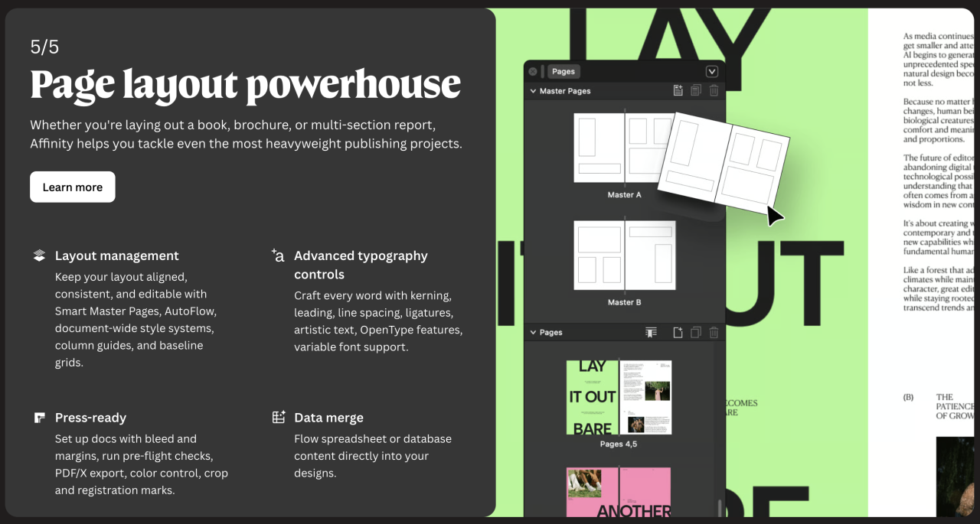This screenshot has height=524, width=980.
Task: Close the Pages panel
Action: [533, 71]
